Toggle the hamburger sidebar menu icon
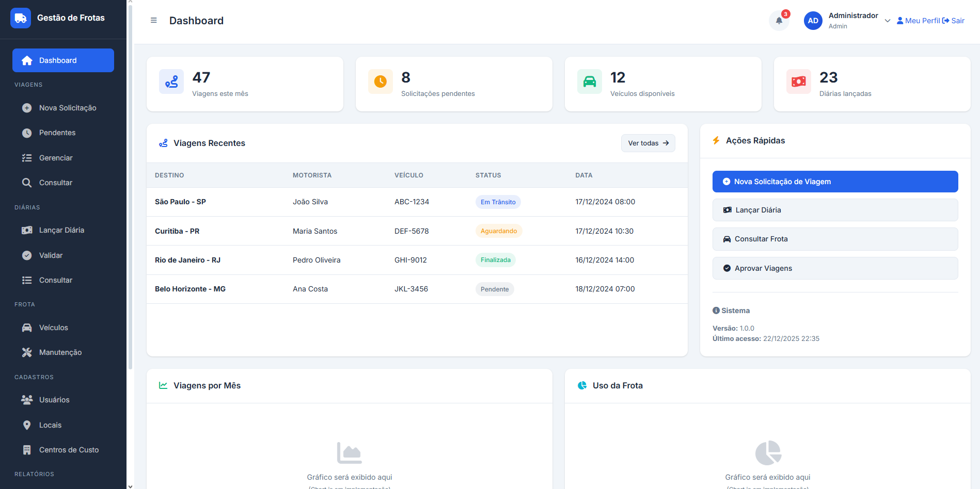Image resolution: width=980 pixels, height=489 pixels. coord(153,21)
